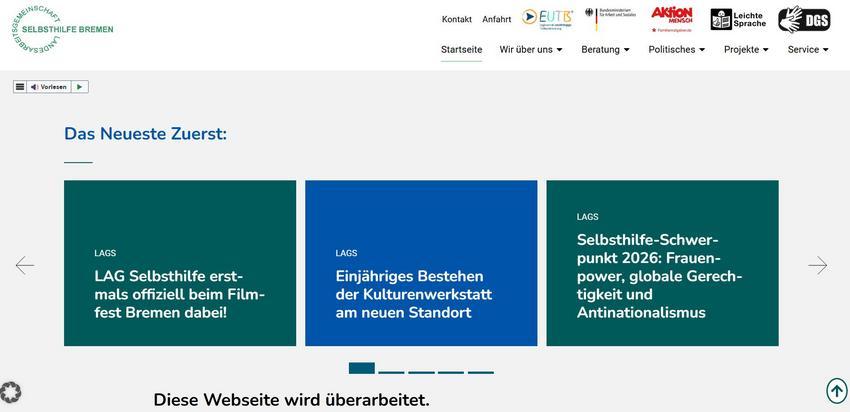
Task: Open the Leichte Sprache icon
Action: (x=738, y=19)
